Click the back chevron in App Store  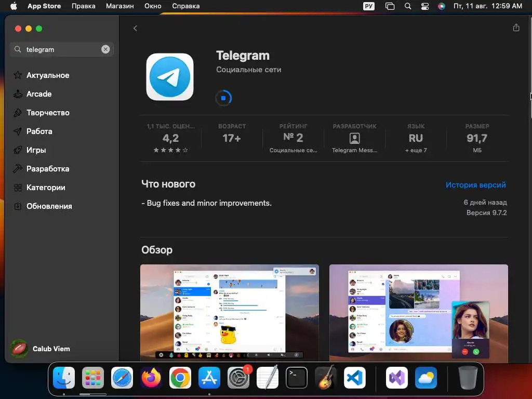135,28
